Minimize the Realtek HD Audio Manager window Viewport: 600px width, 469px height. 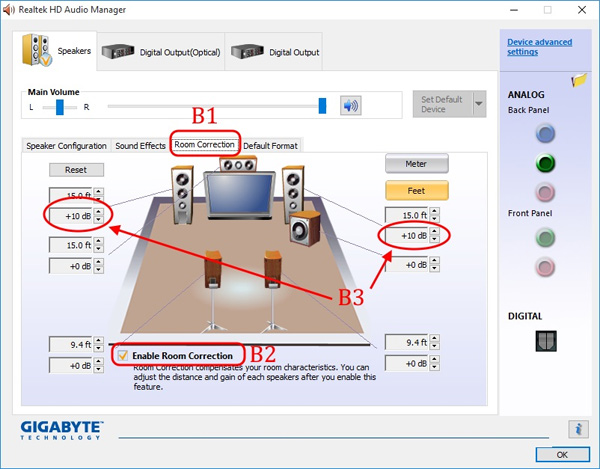(x=514, y=10)
